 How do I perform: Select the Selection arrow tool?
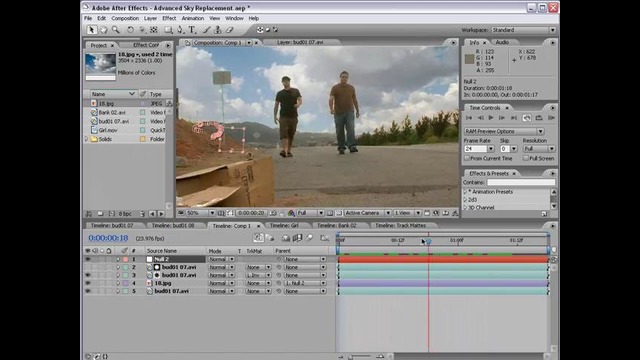tap(91, 30)
